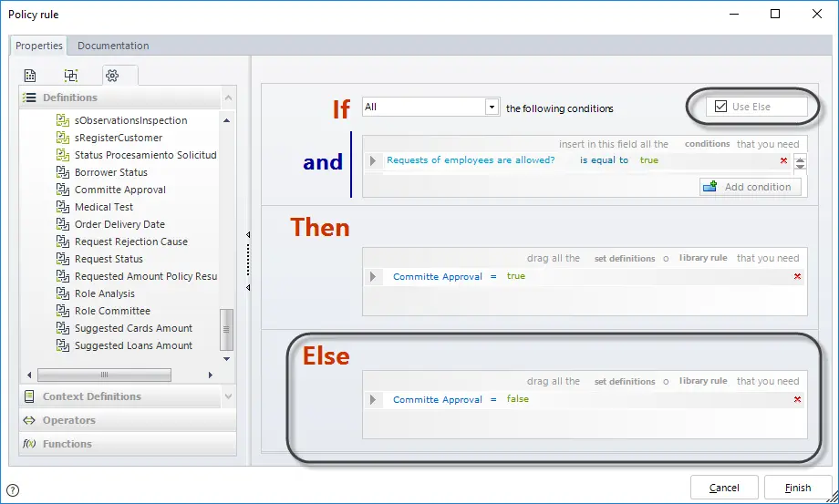Expand the Else Committe Approval row arrow
This screenshot has height=504, width=839.
[373, 399]
